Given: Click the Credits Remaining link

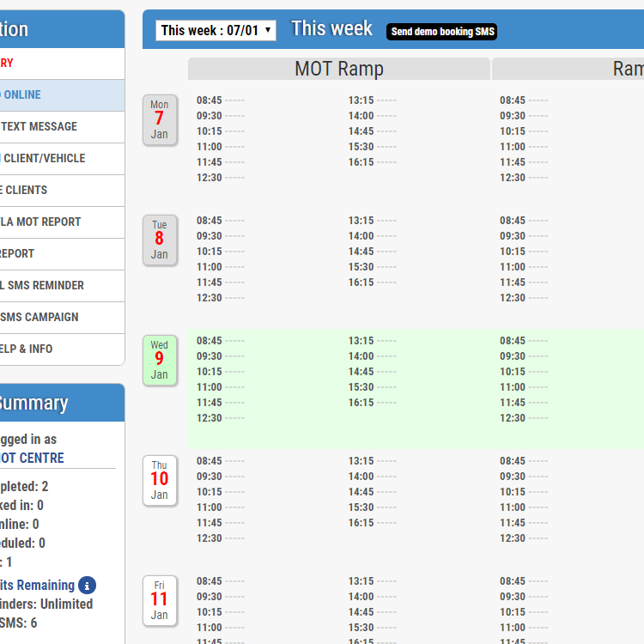Looking at the screenshot, I should [x=38, y=586].
